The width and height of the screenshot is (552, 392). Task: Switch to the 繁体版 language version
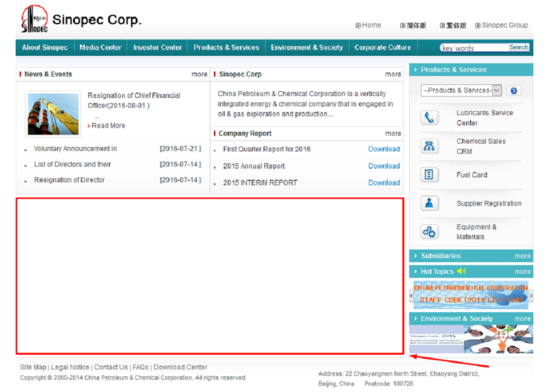tap(456, 26)
